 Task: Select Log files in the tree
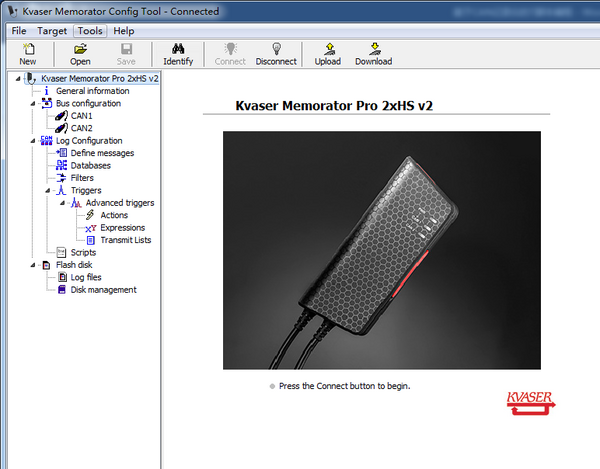coord(86,277)
